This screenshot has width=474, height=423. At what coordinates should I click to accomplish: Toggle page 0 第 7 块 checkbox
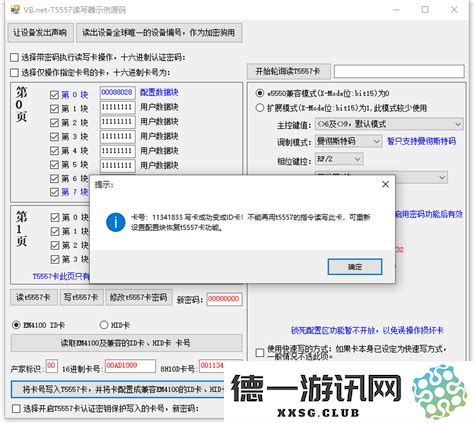click(x=54, y=192)
